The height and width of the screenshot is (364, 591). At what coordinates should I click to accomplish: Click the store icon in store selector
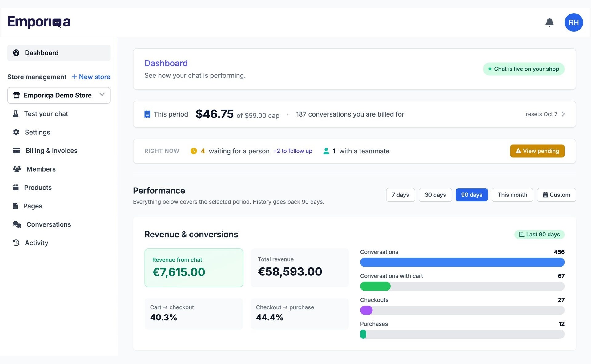point(17,95)
